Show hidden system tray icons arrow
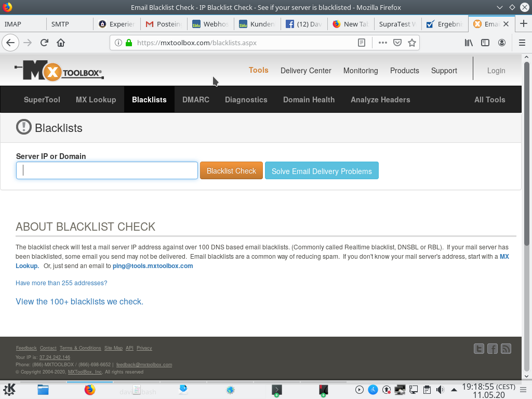This screenshot has height=399, width=532. tap(454, 390)
